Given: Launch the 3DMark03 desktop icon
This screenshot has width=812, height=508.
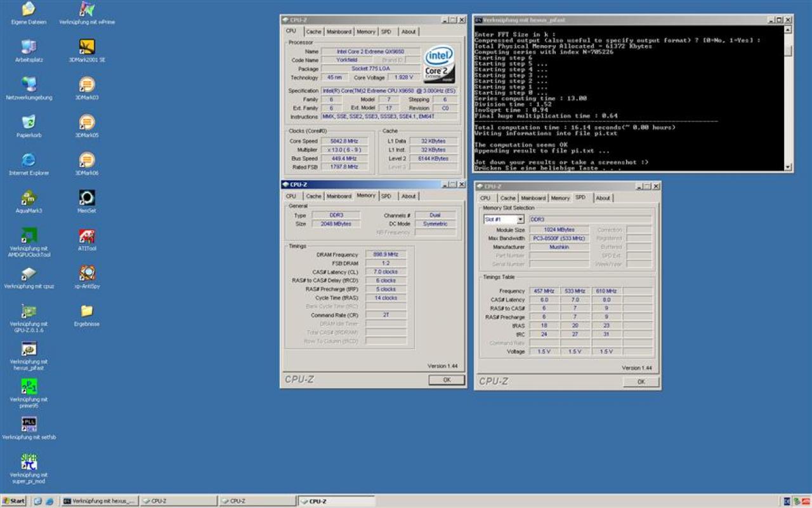Looking at the screenshot, I should tap(87, 84).
